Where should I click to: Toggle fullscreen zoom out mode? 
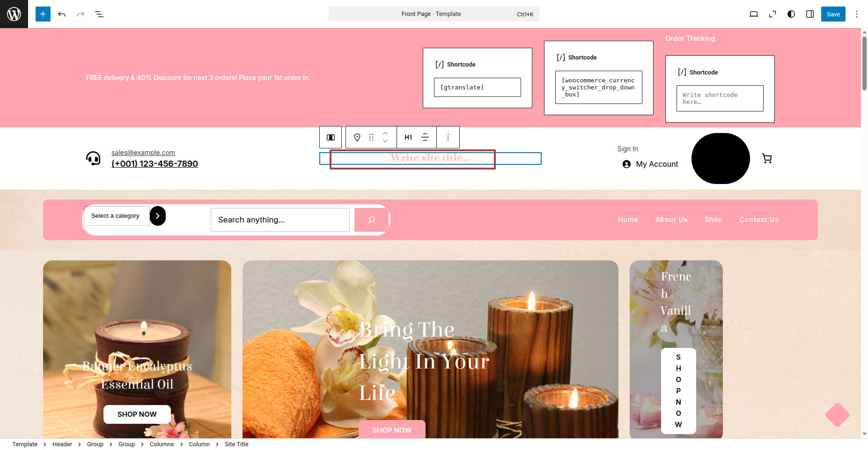point(772,14)
